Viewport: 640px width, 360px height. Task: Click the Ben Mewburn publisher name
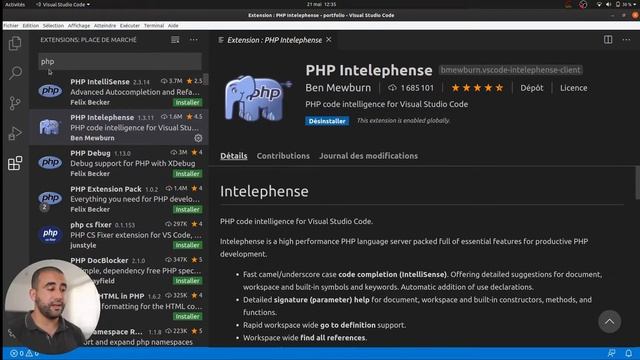[338, 88]
